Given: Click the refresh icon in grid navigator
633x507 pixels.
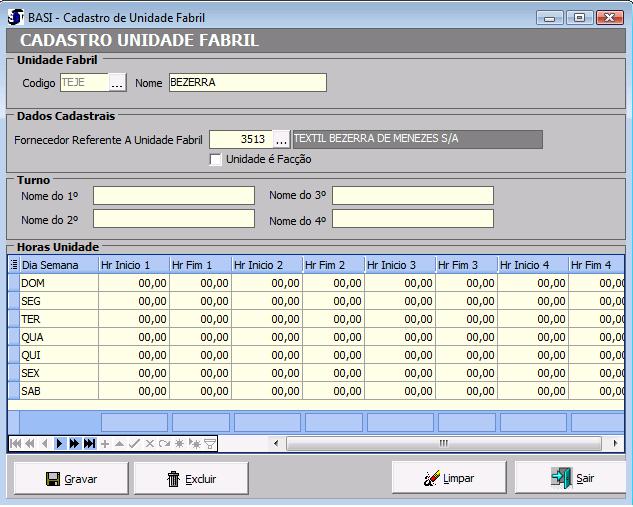Looking at the screenshot, I should click(165, 443).
